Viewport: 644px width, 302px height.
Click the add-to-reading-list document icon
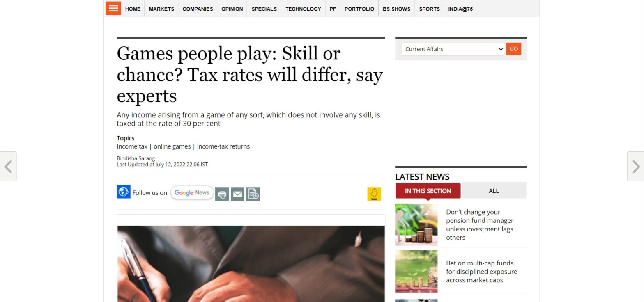tap(253, 194)
